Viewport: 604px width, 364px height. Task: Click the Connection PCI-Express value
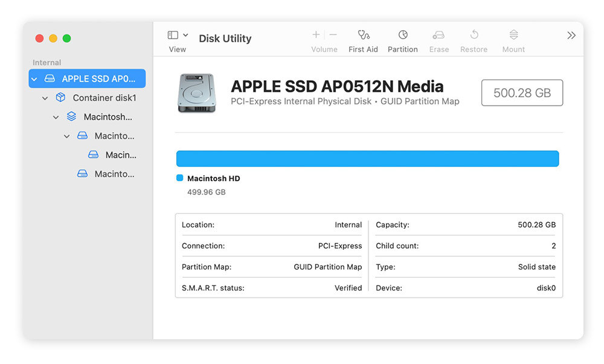pyautogui.click(x=340, y=246)
